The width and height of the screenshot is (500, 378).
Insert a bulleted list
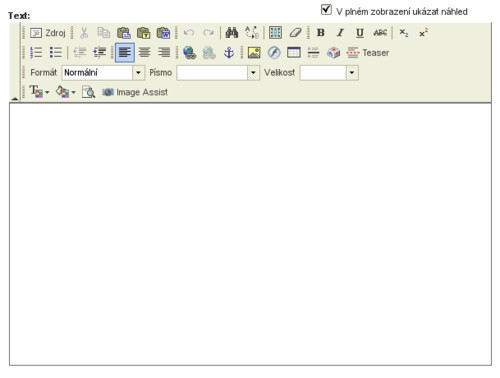pyautogui.click(x=56, y=53)
